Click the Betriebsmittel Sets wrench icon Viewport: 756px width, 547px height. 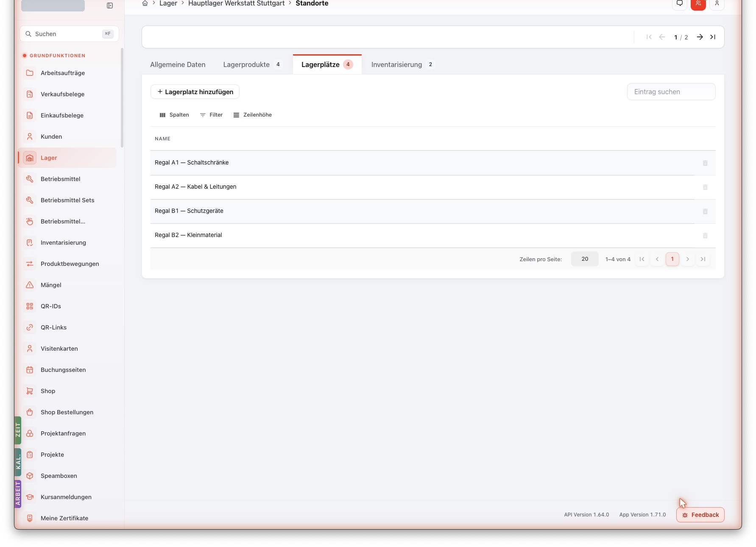[x=30, y=200]
